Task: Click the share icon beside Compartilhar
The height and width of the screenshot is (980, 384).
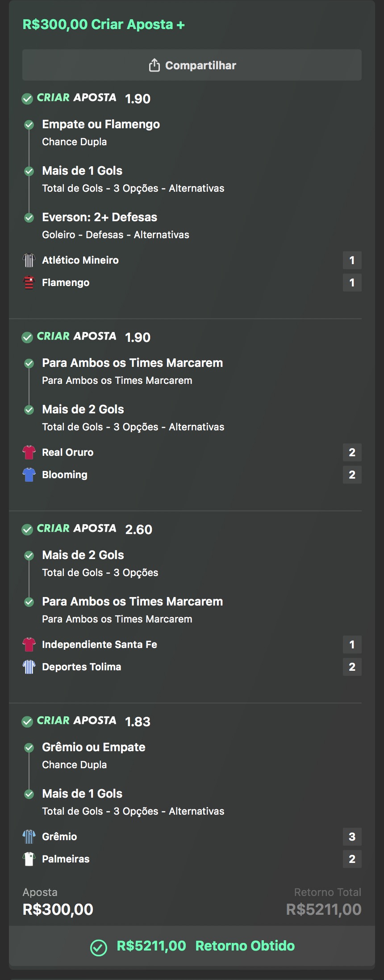Action: 154,65
